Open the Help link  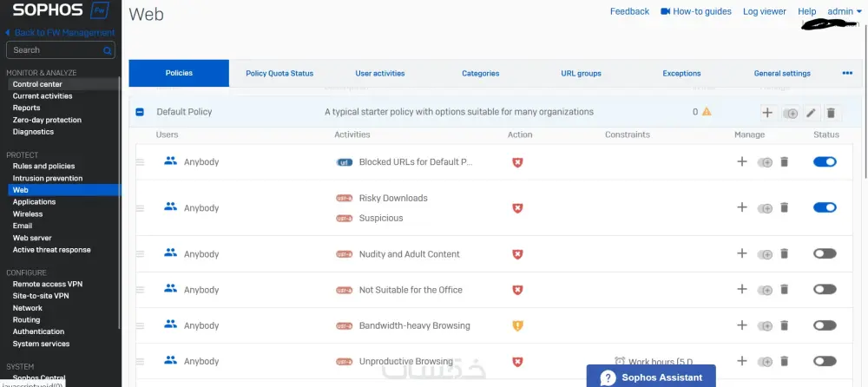807,11
